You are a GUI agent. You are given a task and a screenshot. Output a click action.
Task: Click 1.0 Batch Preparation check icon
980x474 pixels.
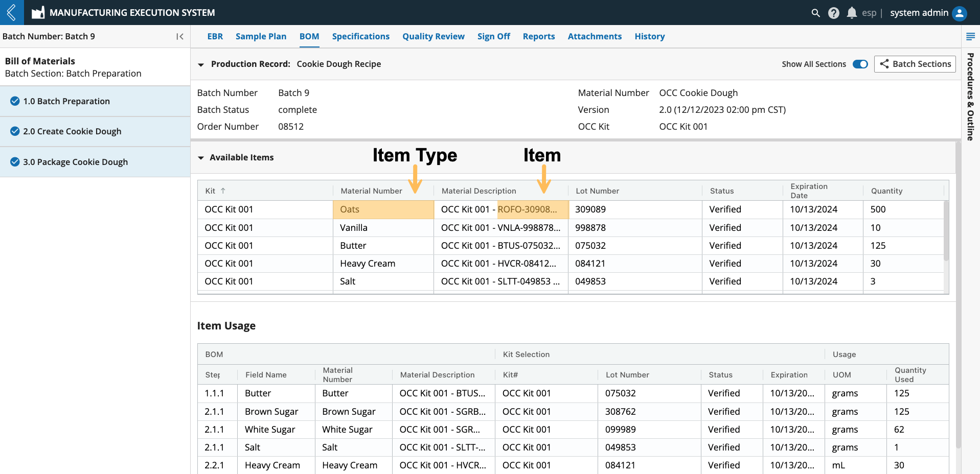tap(15, 101)
